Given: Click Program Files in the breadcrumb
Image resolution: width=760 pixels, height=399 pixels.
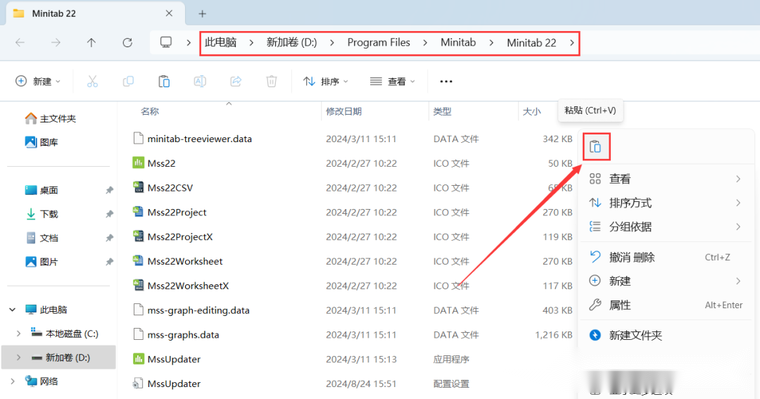Looking at the screenshot, I should (379, 43).
